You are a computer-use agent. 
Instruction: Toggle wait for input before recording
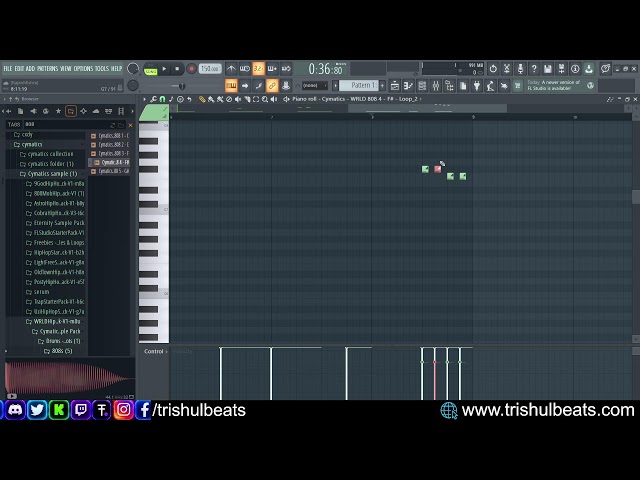[245, 69]
